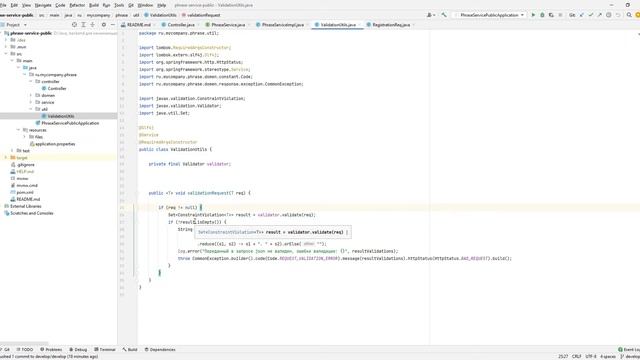Open the Terminal tool window
Image resolution: width=640 pixels, height=360 pixels.
105,350
